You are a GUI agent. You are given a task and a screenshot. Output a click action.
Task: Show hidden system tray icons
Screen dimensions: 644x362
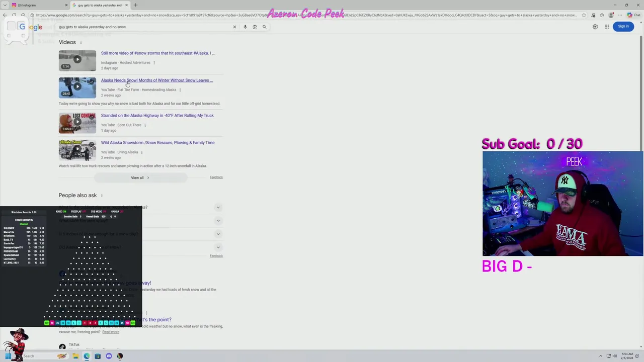[x=600, y=356]
